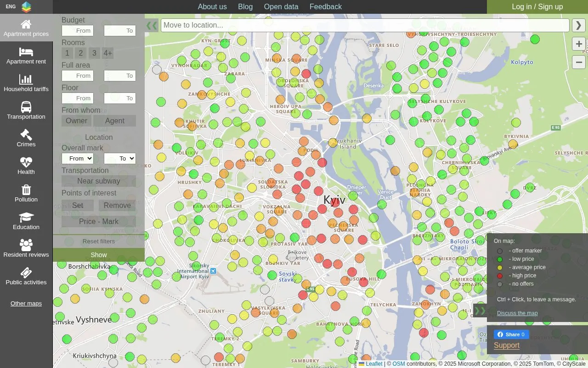Viewport: 588px width, 368px height.
Task: Select Transportation bus icon
Action: 26,107
